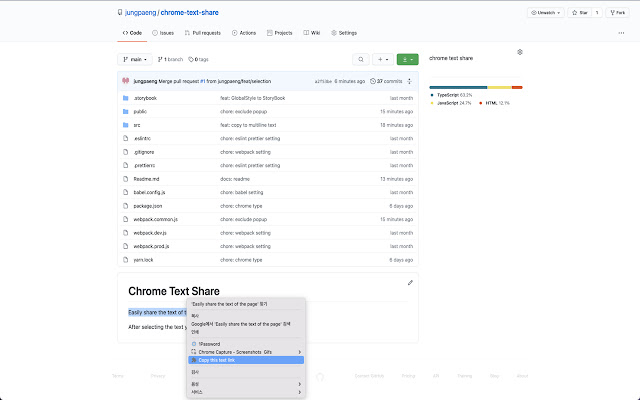Viewport: 640px width, 400px height.
Task: Open the webpack.dev.js file
Action: coord(150,233)
